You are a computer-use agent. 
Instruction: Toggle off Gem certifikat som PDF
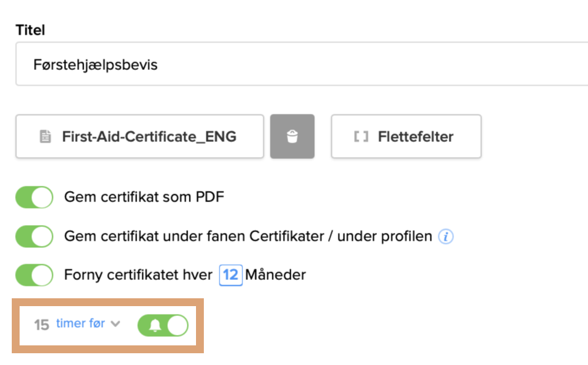click(34, 198)
